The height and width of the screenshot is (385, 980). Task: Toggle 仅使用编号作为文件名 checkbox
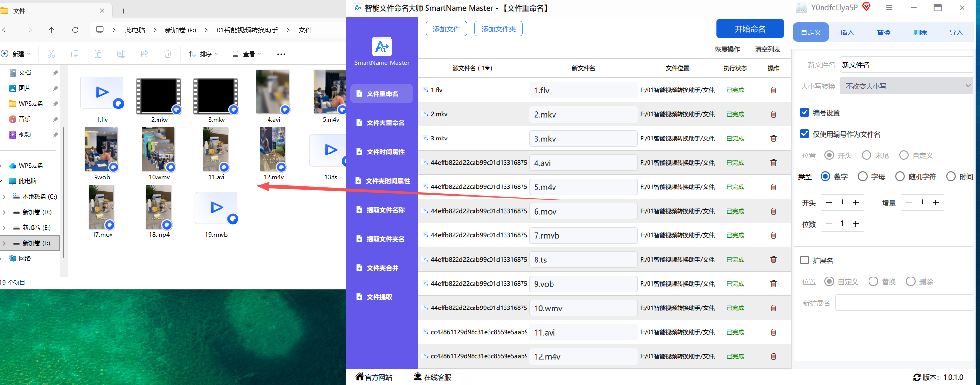coord(805,134)
